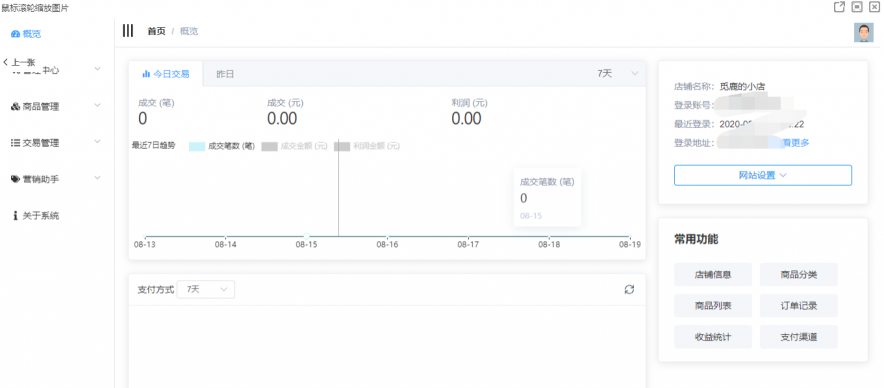Click the 首页 breadcrumb
Image resolution: width=884 pixels, height=388 pixels.
click(x=156, y=32)
